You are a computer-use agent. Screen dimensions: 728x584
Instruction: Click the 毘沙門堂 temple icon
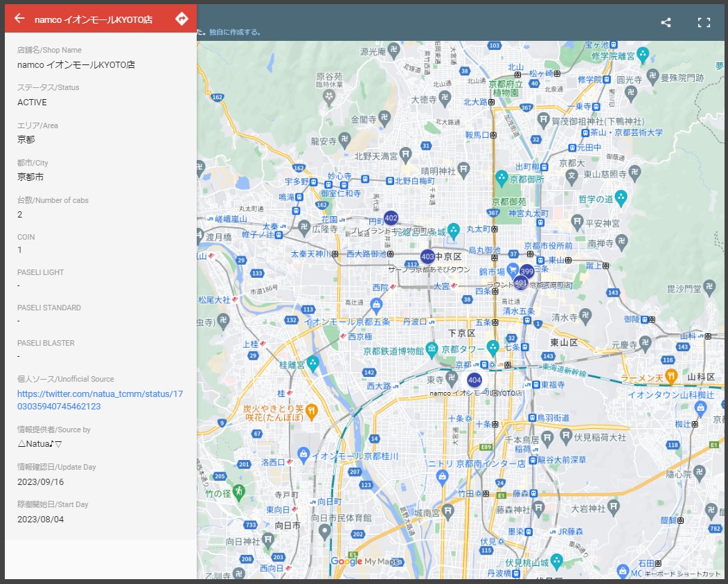point(709,287)
